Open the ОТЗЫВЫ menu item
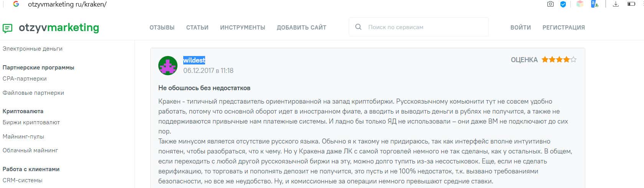 (x=162, y=28)
